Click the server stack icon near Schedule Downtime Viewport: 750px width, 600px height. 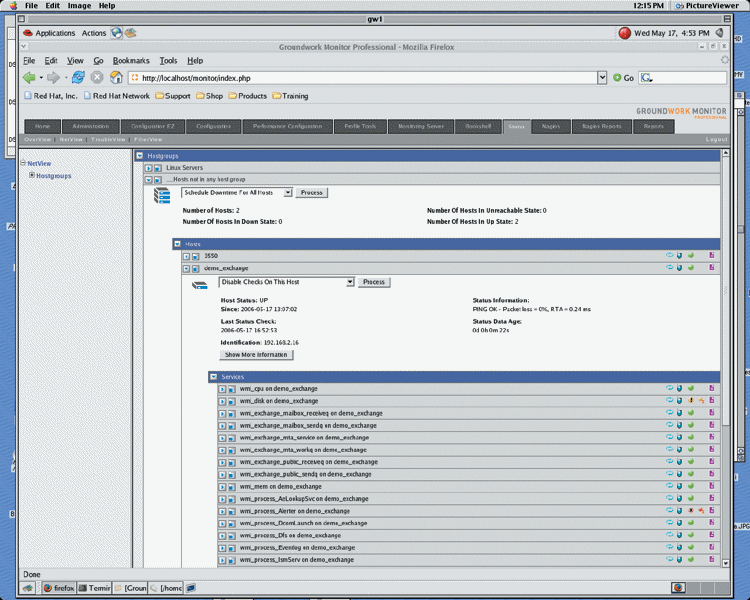162,195
